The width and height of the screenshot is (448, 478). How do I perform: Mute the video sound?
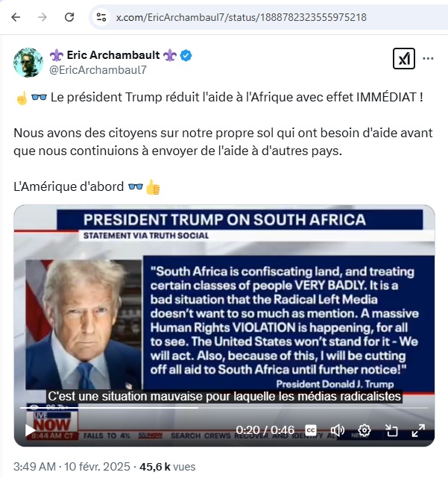[338, 430]
